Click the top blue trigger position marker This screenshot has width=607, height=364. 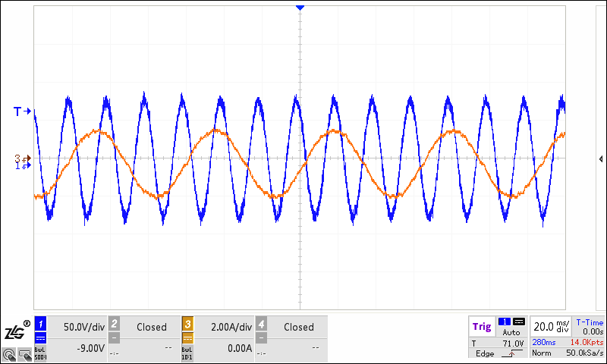coord(300,7)
